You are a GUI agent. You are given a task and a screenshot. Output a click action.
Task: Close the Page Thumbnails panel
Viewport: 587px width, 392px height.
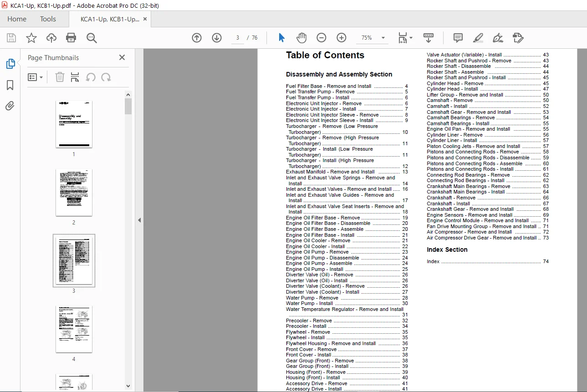(122, 57)
